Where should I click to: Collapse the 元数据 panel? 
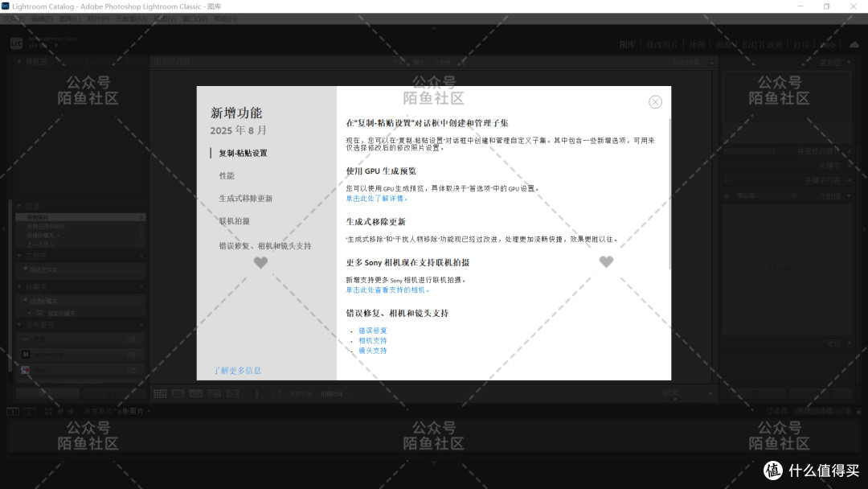point(850,196)
